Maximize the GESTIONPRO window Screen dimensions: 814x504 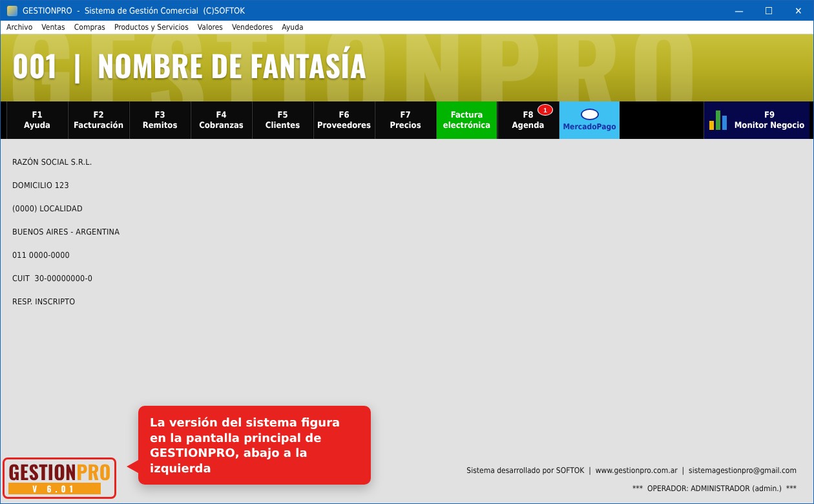[x=769, y=11]
